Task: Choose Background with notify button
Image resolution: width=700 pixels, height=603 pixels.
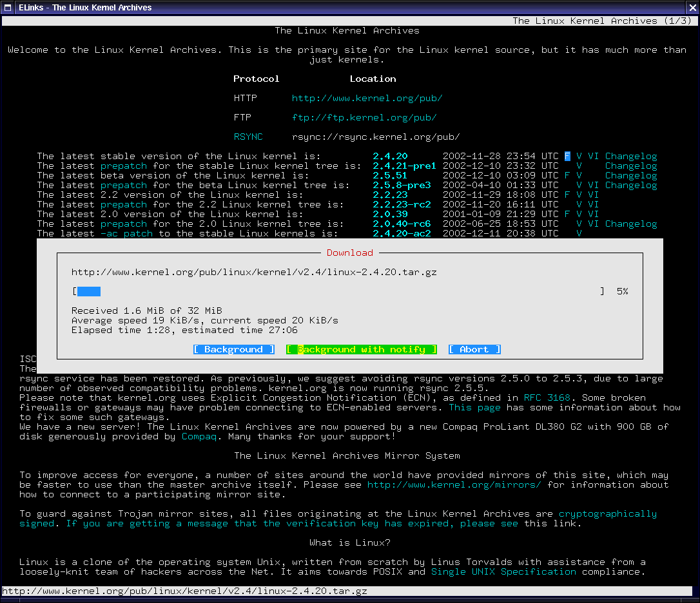Action: pos(361,349)
